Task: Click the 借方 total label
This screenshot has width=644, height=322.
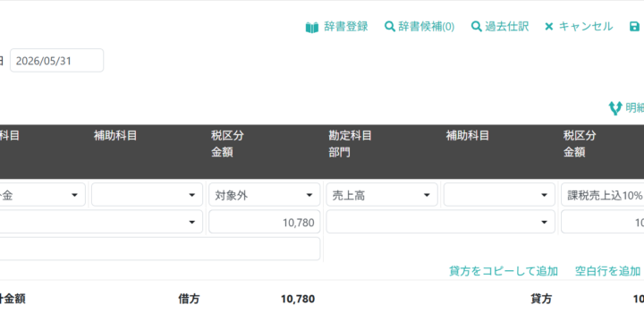Action: pyautogui.click(x=189, y=299)
